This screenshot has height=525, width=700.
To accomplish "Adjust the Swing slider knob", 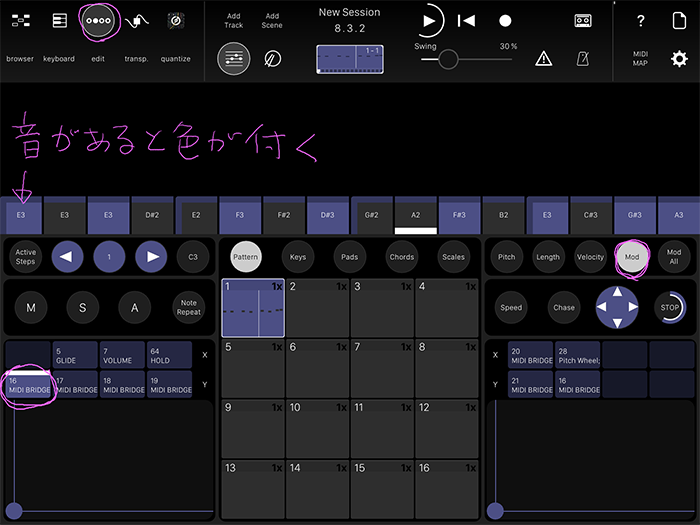I will [x=448, y=59].
